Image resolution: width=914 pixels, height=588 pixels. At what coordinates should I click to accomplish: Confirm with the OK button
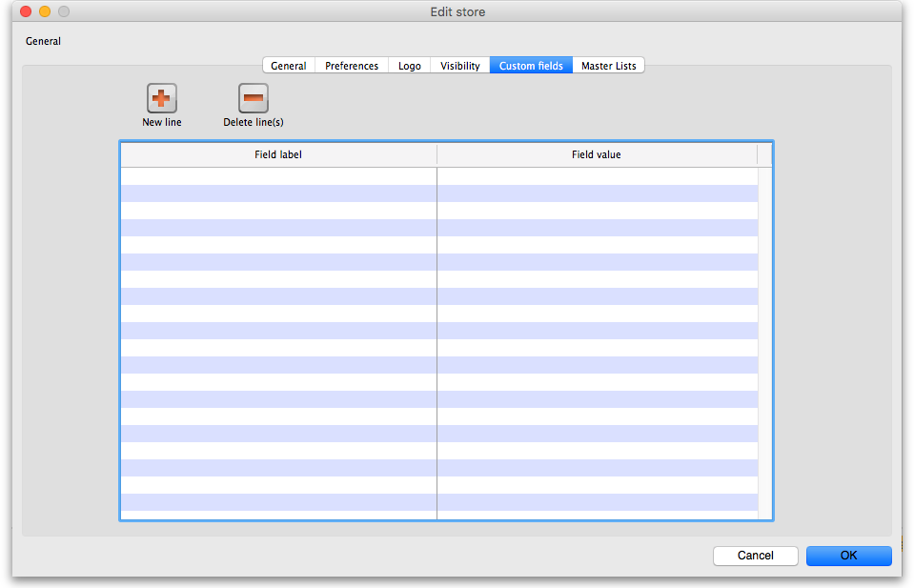point(848,556)
